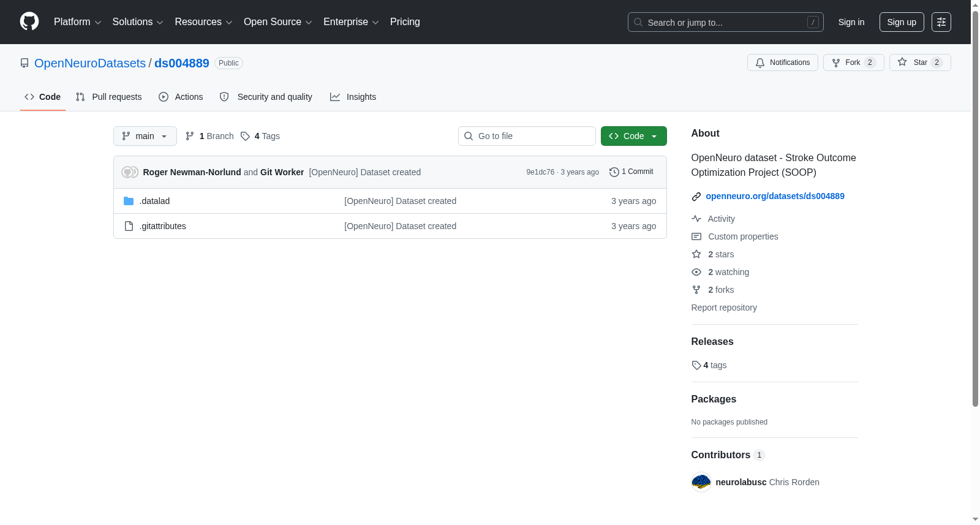Click the Custom properties icon
The width and height of the screenshot is (980, 525).
pos(696,236)
